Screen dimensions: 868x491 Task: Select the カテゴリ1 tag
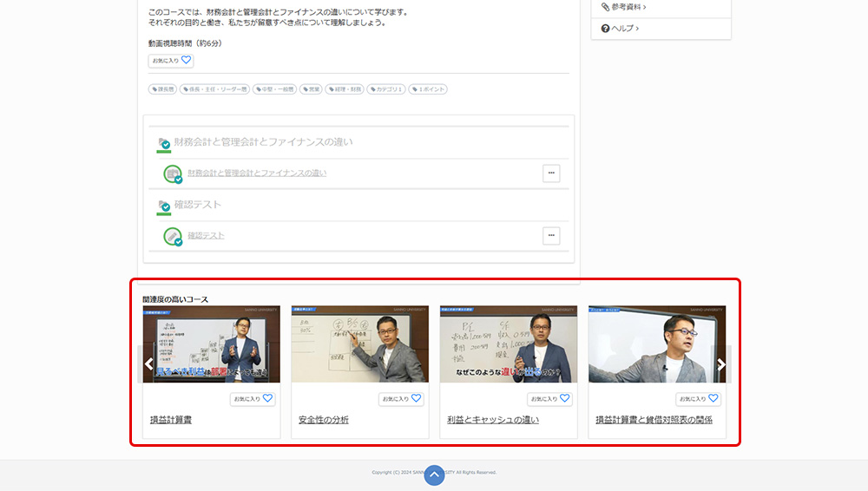pos(386,89)
